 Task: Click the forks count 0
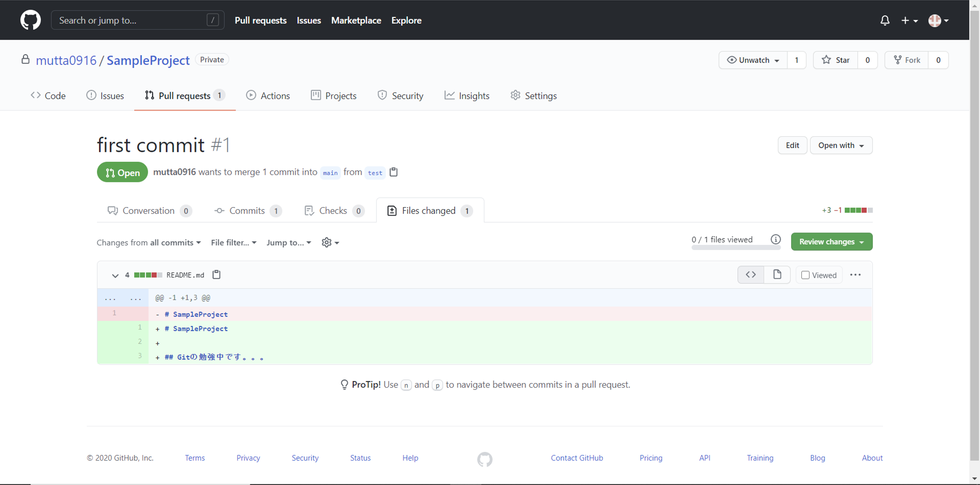click(x=938, y=60)
